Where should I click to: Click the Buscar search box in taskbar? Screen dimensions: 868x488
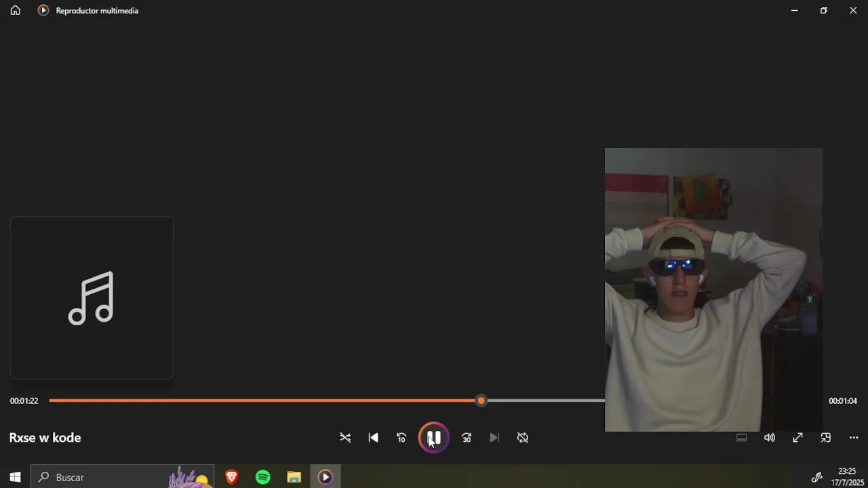[x=123, y=477]
